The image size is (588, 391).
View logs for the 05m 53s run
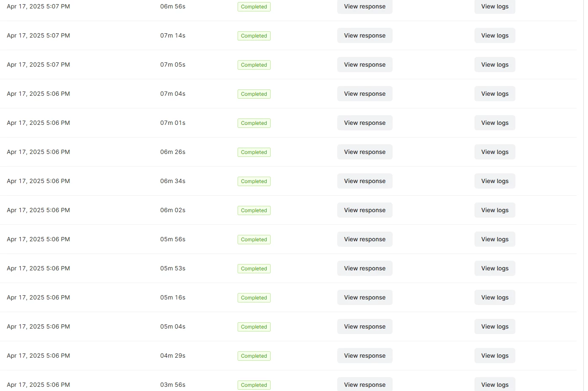(x=494, y=268)
